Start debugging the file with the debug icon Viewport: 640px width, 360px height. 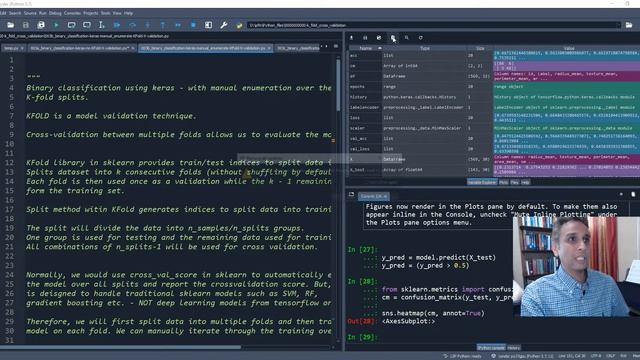pyautogui.click(x=117, y=25)
